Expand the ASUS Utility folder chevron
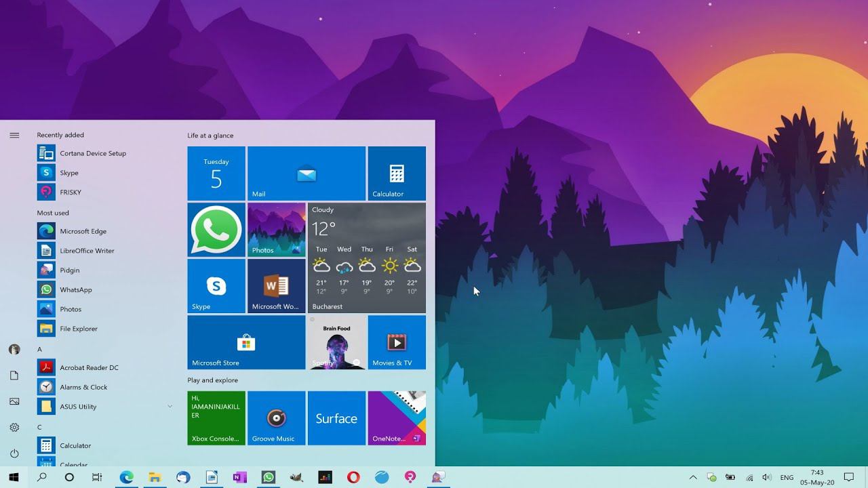Image resolution: width=868 pixels, height=488 pixels. (170, 407)
